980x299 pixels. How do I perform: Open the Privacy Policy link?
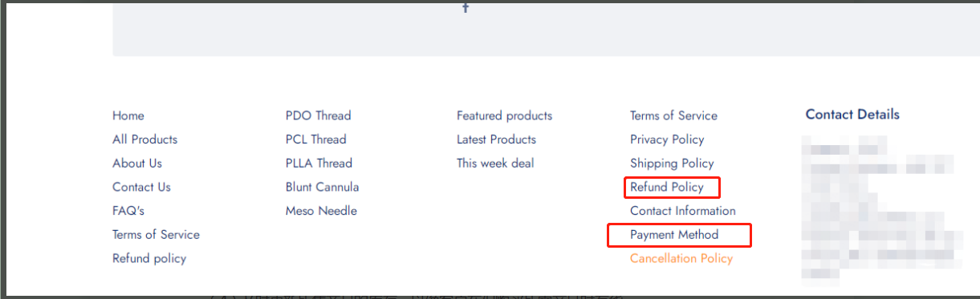[667, 139]
